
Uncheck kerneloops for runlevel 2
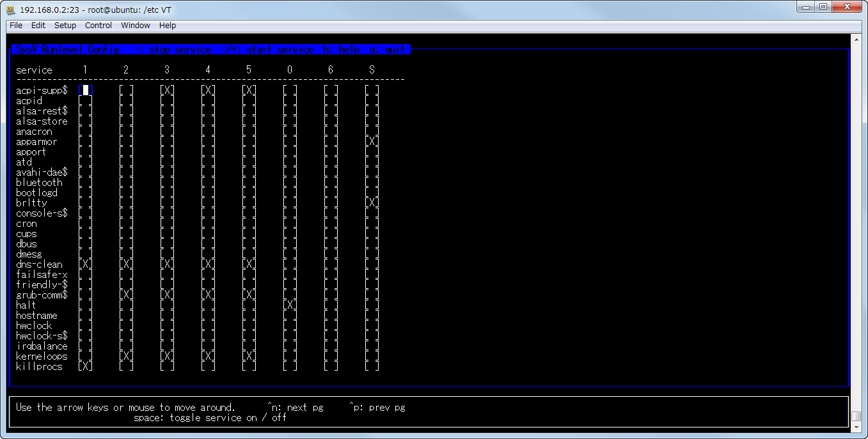click(126, 357)
